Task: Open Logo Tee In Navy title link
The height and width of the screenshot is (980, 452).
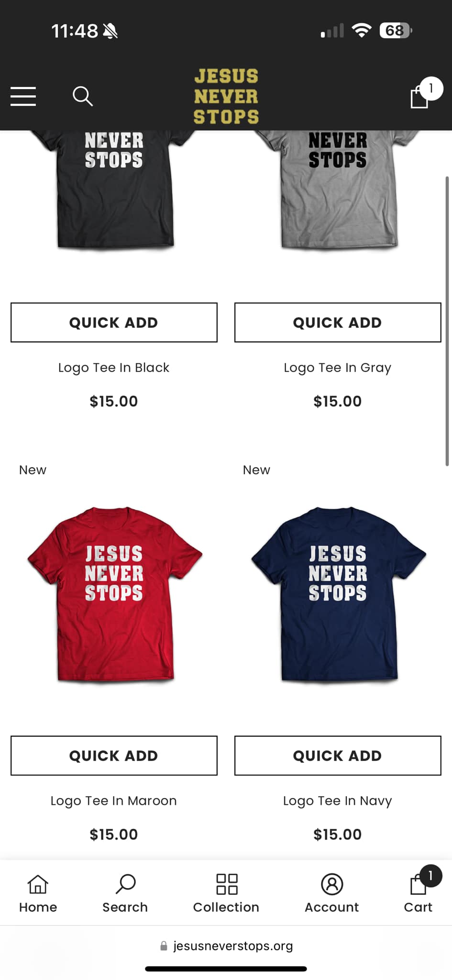Action: click(338, 801)
